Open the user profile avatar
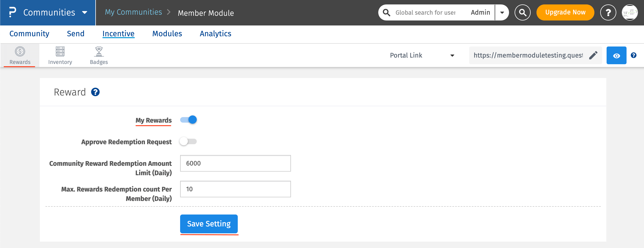The height and width of the screenshot is (248, 644). 630,12
